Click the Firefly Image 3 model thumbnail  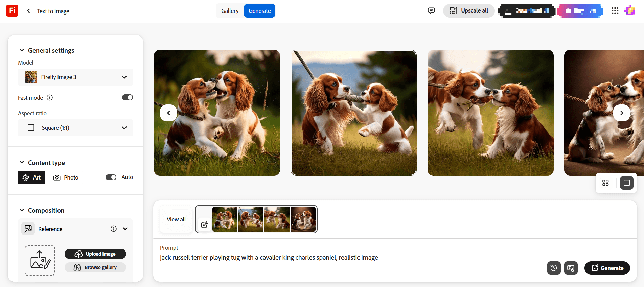pyautogui.click(x=31, y=77)
